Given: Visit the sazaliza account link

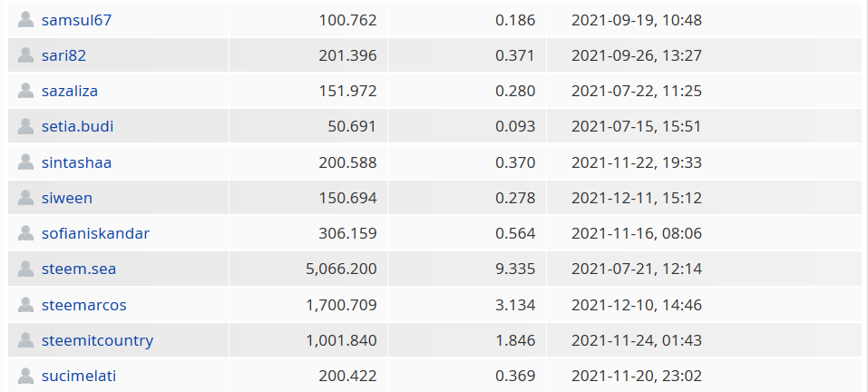Looking at the screenshot, I should (x=70, y=92).
